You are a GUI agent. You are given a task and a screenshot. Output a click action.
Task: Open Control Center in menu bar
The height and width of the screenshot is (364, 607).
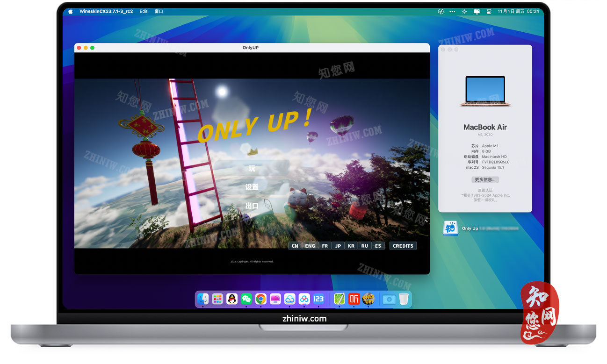(489, 11)
